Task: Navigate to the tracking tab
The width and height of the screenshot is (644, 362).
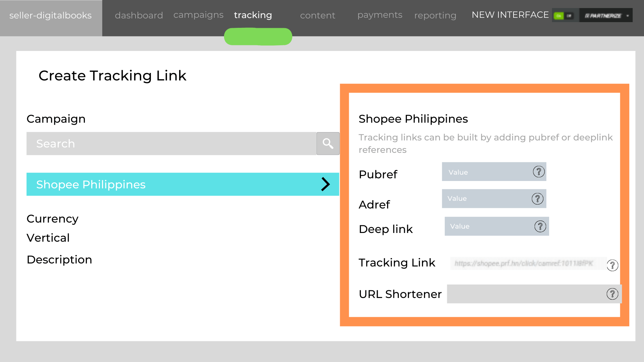Action: click(253, 15)
